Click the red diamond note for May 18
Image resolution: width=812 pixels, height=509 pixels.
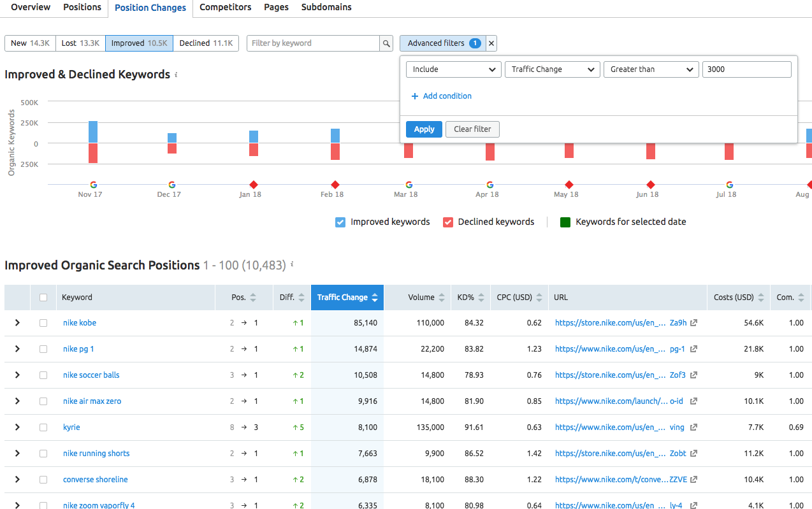coord(569,184)
